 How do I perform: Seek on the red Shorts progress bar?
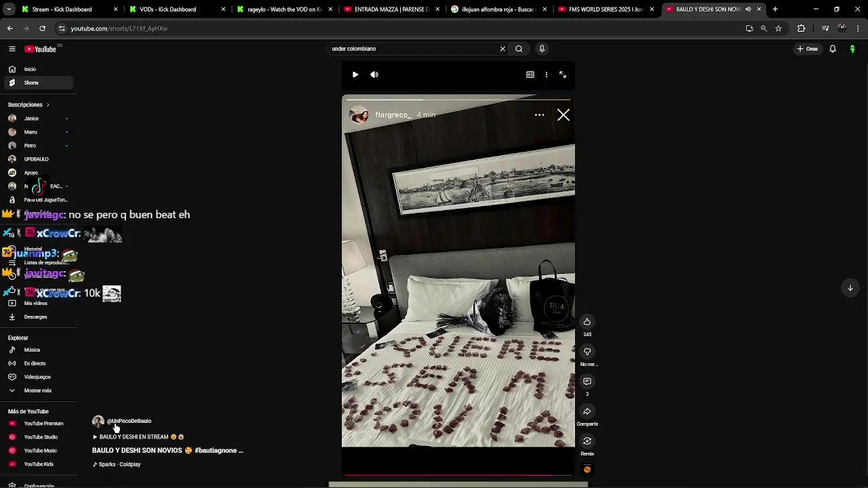pos(458,475)
